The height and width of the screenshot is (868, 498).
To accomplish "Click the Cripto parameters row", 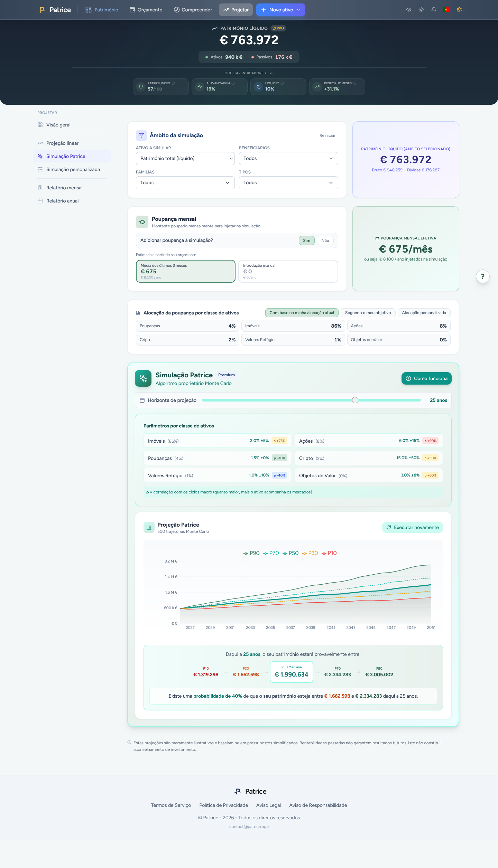I will tap(369, 458).
